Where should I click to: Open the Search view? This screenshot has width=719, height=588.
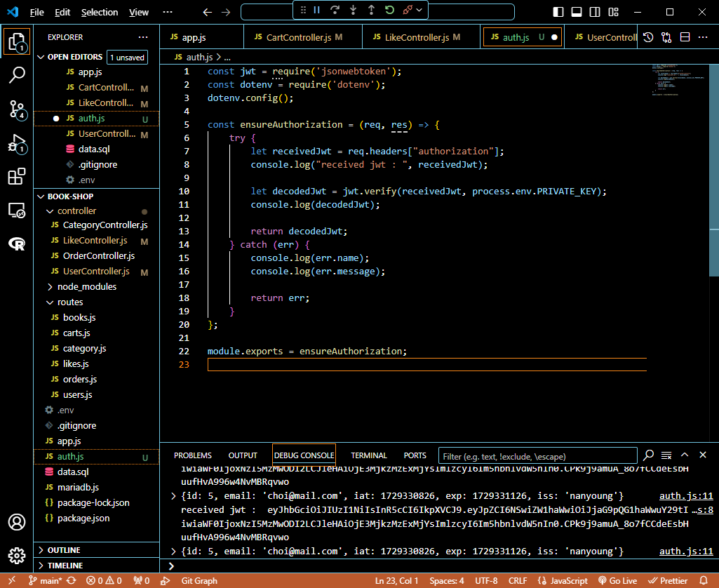click(x=17, y=75)
